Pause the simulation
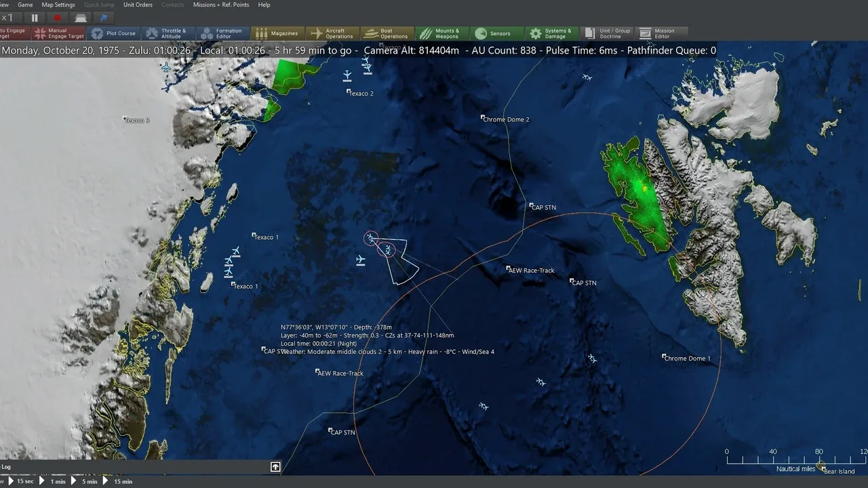This screenshot has height=488, width=868. [35, 18]
